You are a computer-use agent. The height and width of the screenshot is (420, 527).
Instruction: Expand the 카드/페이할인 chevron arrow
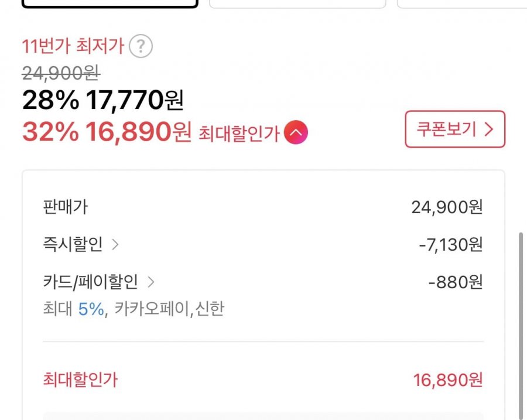coord(151,282)
